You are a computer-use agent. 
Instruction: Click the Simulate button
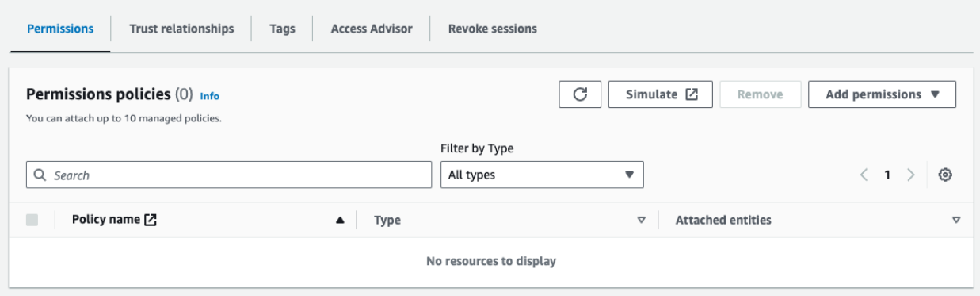point(661,94)
